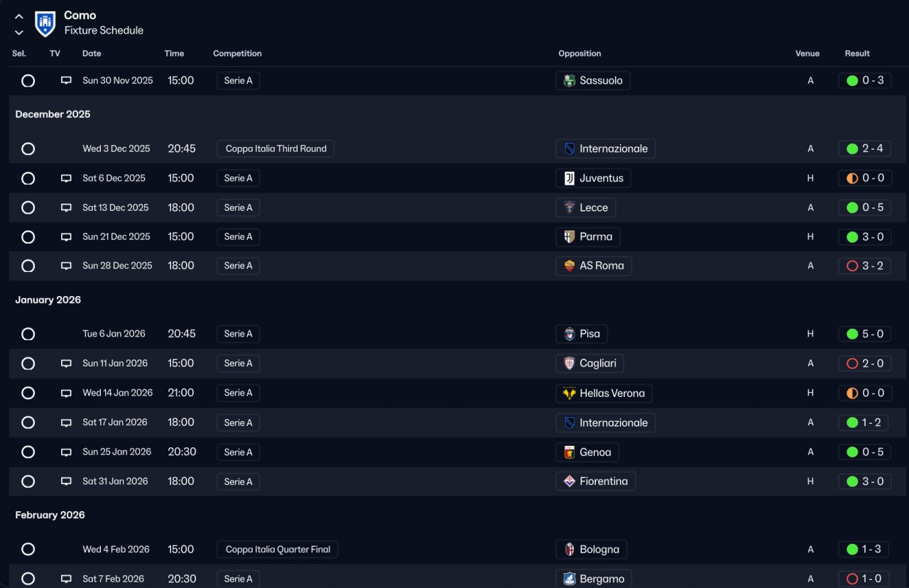The image size is (909, 588).
Task: Click the Sassuolo club badge
Action: click(569, 81)
